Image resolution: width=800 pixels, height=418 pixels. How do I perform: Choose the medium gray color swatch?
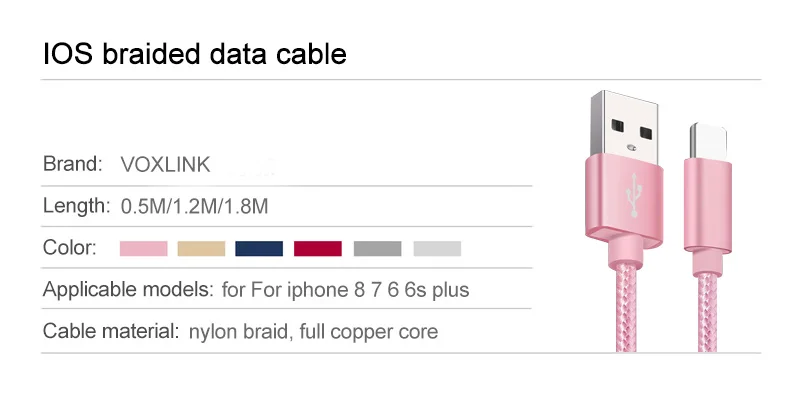pos(377,248)
